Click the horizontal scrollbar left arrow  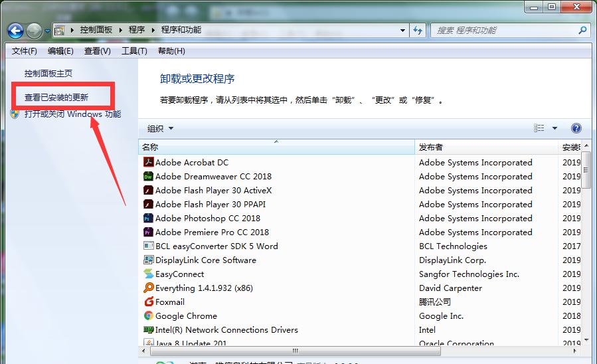tap(143, 351)
